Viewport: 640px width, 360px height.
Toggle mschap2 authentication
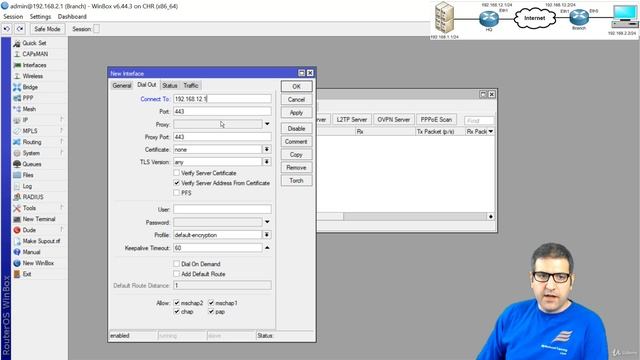(177, 303)
